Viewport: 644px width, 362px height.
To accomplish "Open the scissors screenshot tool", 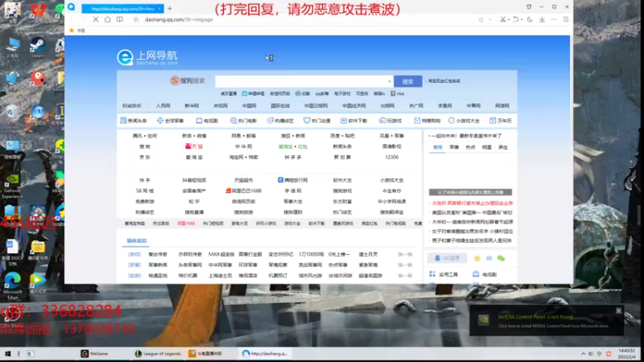I will coord(502,19).
